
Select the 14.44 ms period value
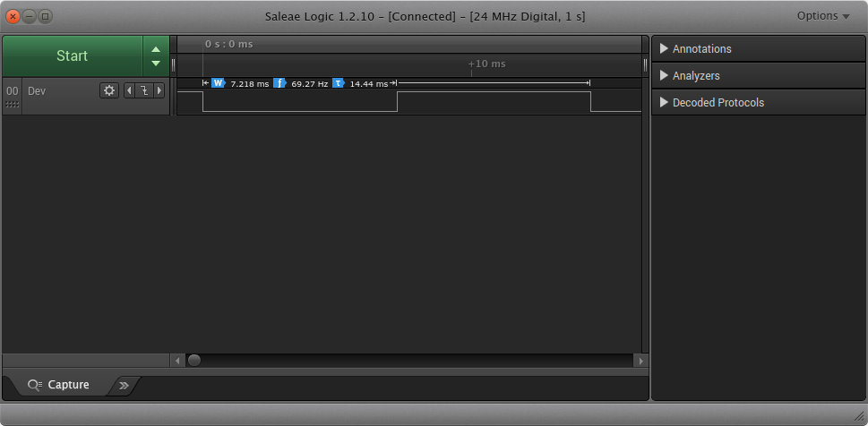coord(369,83)
